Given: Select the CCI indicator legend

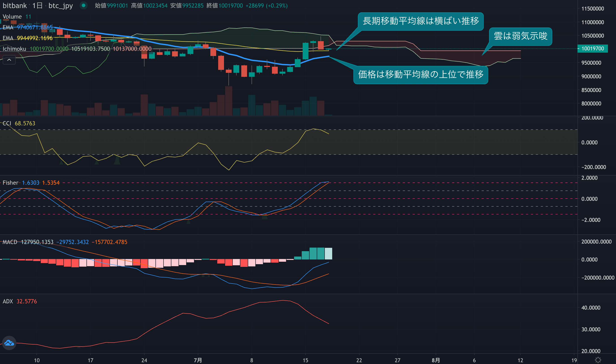Looking at the screenshot, I should pyautogui.click(x=7, y=123).
